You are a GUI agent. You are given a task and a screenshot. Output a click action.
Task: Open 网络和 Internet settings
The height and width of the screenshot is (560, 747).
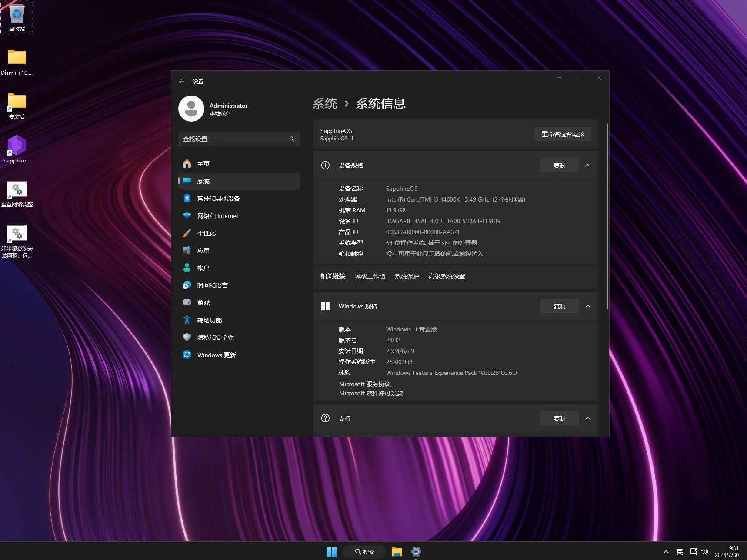(217, 215)
